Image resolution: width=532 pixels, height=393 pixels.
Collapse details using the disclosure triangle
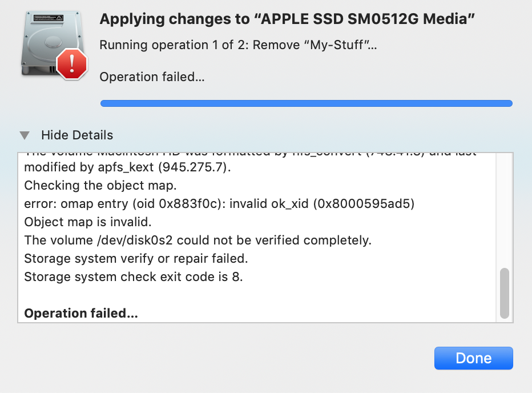[25, 135]
